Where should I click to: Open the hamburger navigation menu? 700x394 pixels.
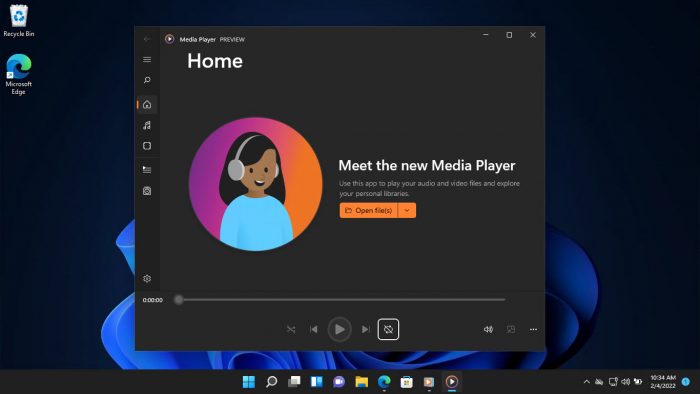click(x=147, y=59)
